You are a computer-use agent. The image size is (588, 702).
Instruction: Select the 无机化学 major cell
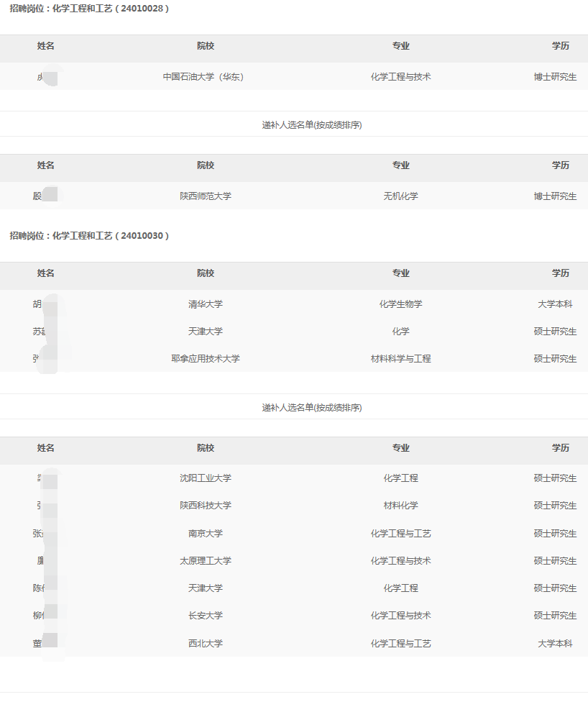click(400, 196)
